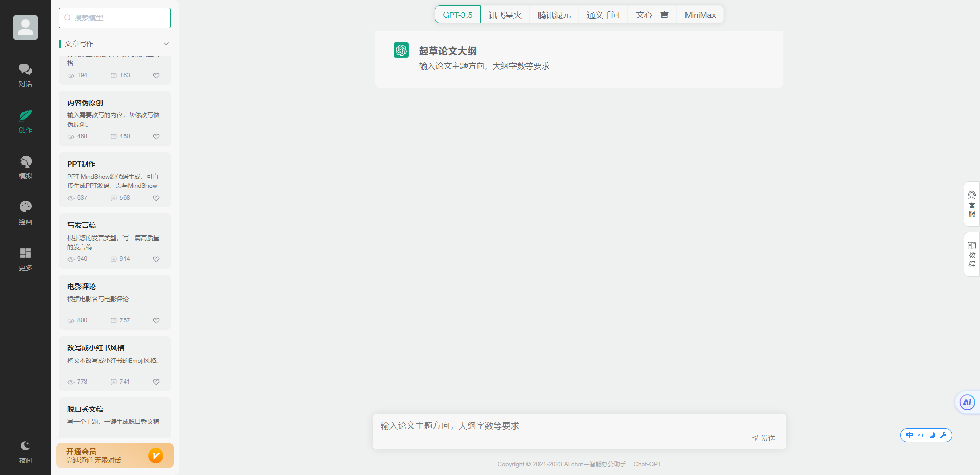
Task: Go to the 对话 chat section
Action: coord(26,75)
